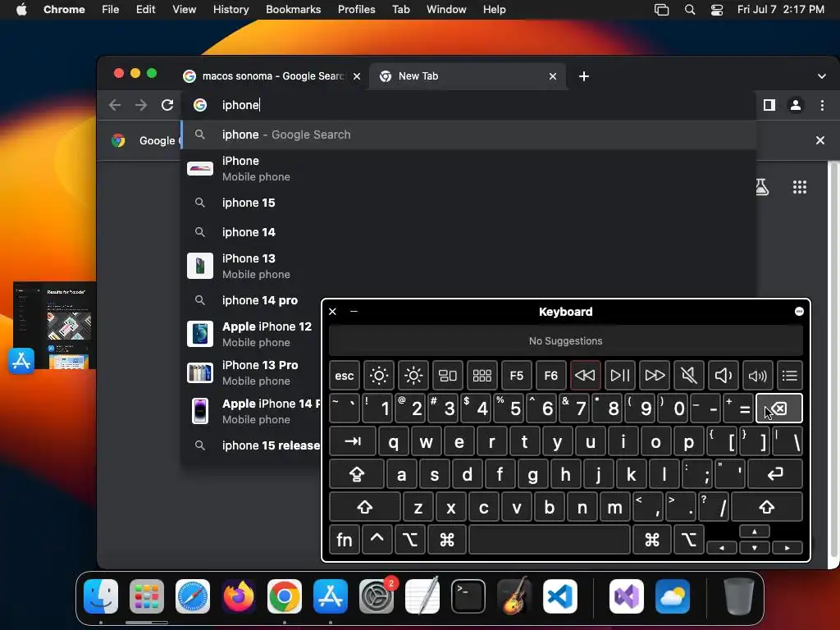The height and width of the screenshot is (630, 840).
Task: Open Finder from the Dock
Action: (x=101, y=596)
